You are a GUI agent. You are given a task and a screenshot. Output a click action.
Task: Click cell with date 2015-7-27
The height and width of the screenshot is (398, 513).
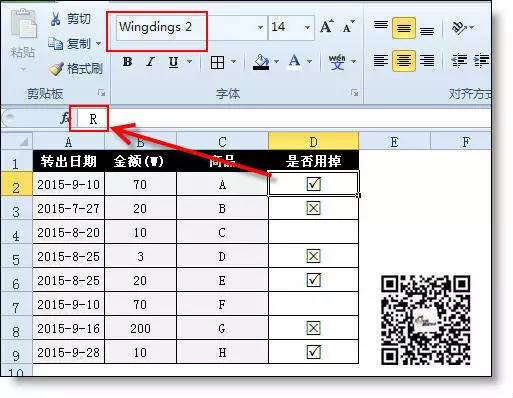point(69,208)
